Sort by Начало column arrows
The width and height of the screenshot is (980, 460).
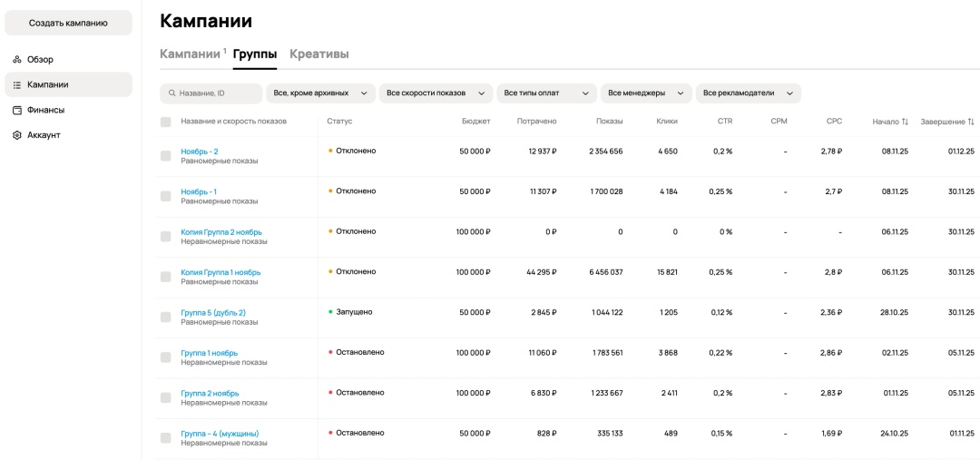pyautogui.click(x=904, y=122)
